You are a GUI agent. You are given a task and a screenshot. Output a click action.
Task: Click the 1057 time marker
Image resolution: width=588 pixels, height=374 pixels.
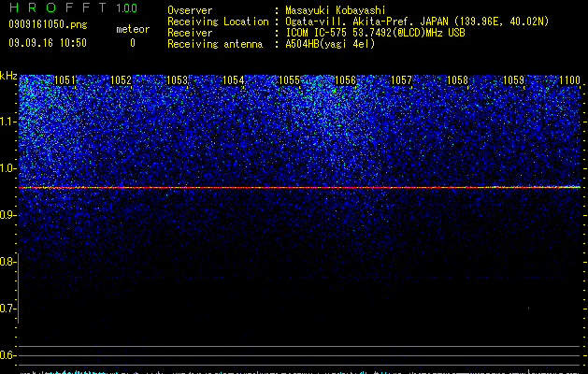click(x=401, y=80)
